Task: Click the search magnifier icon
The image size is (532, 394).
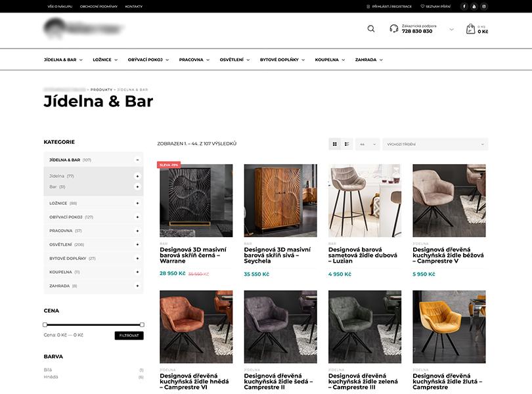Action: tap(371, 29)
